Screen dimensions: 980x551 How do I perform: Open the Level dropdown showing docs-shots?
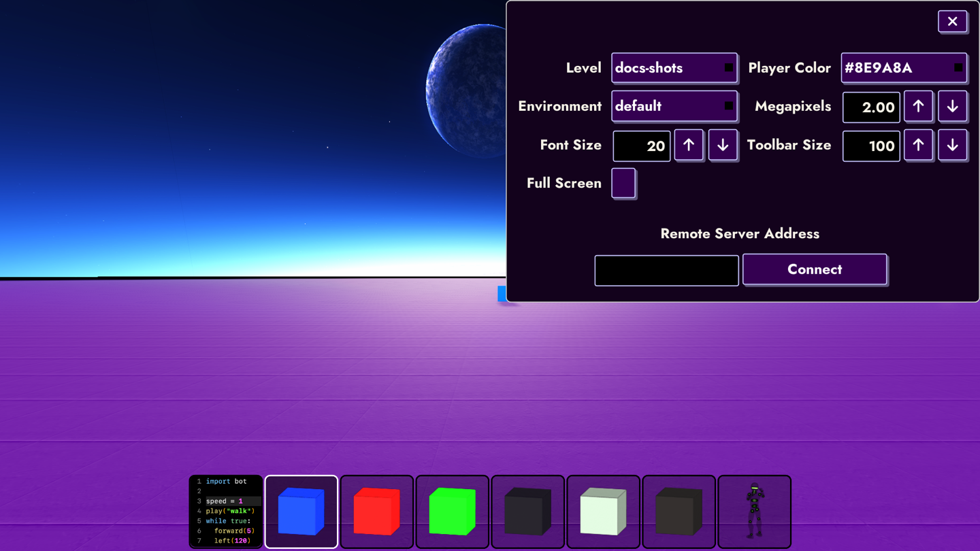point(674,68)
